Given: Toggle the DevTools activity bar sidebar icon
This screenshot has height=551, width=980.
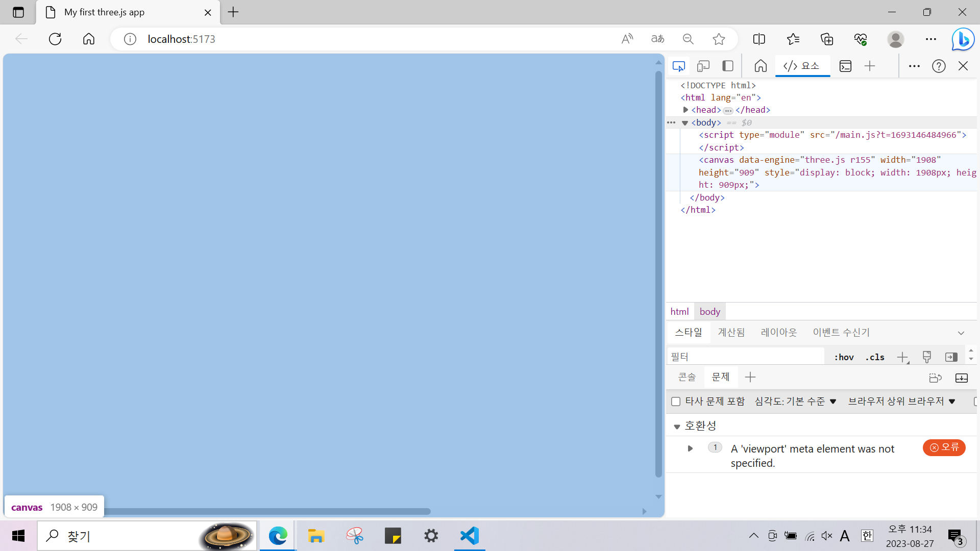Looking at the screenshot, I should (728, 66).
